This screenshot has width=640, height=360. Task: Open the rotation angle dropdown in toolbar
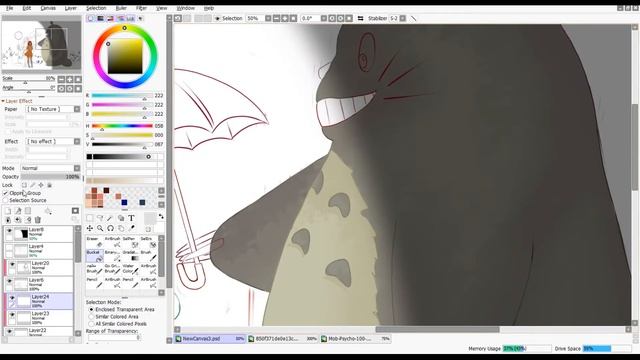(x=324, y=18)
